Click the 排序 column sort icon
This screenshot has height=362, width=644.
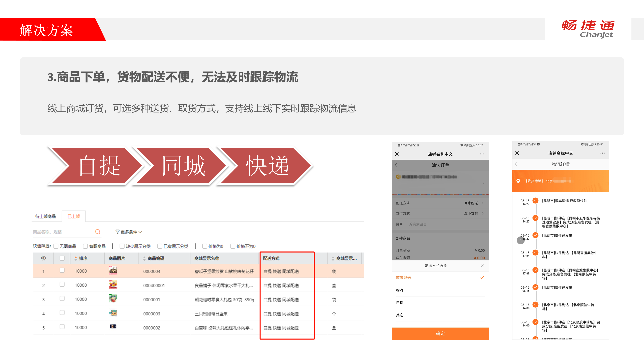[x=76, y=258]
